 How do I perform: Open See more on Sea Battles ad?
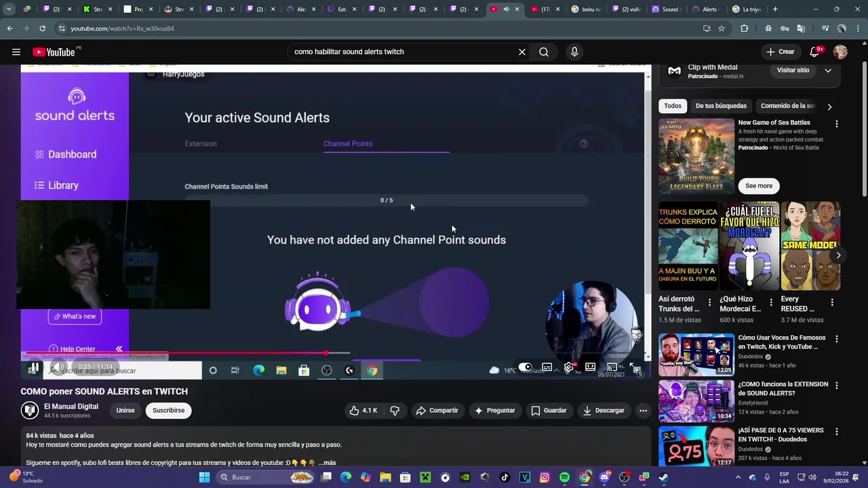(x=759, y=186)
